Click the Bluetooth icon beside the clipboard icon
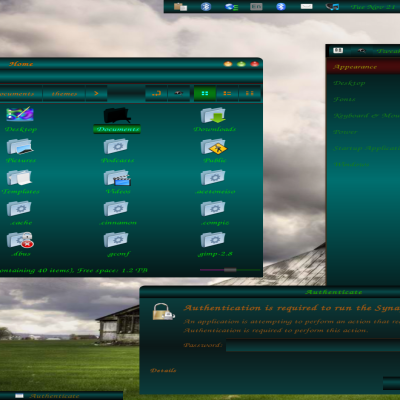Viewport: 400px width, 400px height. click(x=206, y=6)
